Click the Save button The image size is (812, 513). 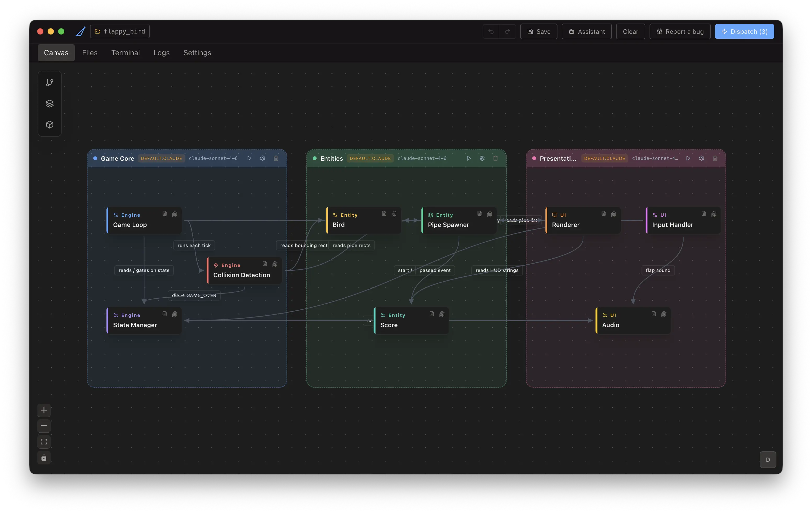539,31
